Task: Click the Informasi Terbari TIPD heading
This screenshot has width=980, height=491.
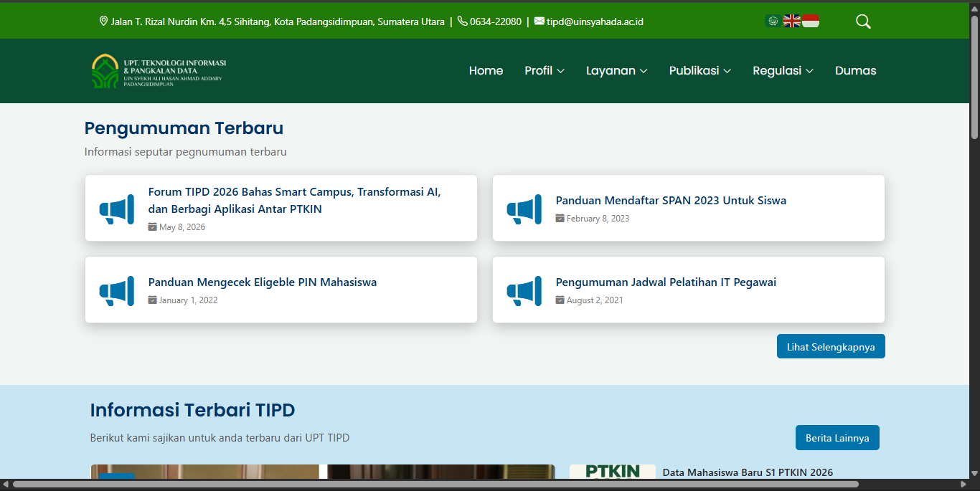Action: click(192, 410)
